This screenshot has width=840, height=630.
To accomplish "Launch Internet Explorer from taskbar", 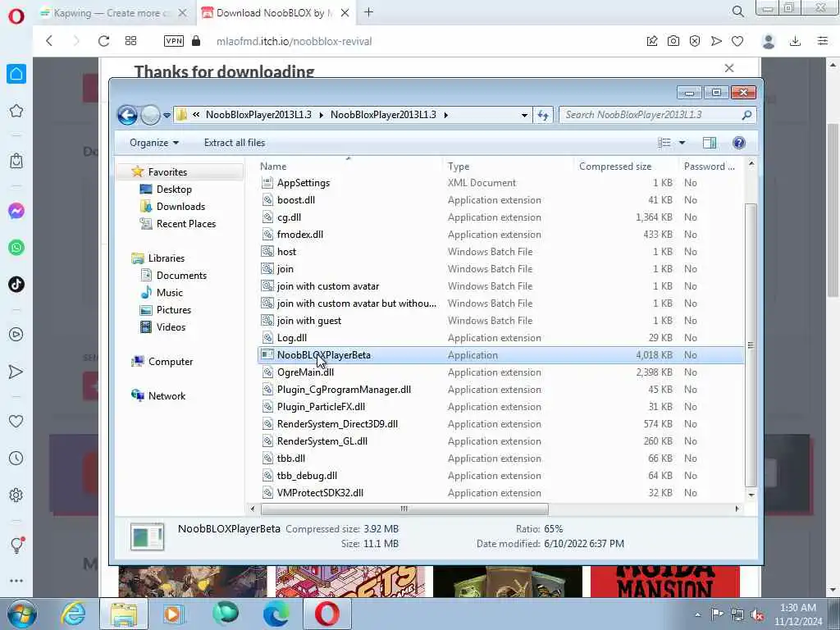I will pyautogui.click(x=73, y=614).
